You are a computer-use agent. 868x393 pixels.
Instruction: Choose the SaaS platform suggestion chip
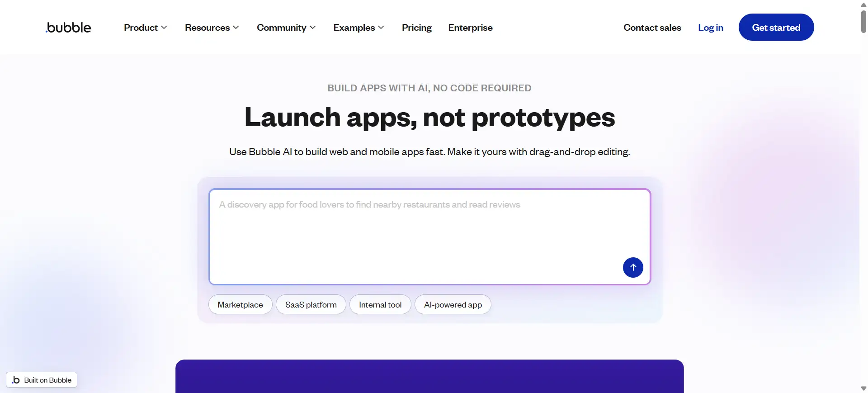[311, 304]
